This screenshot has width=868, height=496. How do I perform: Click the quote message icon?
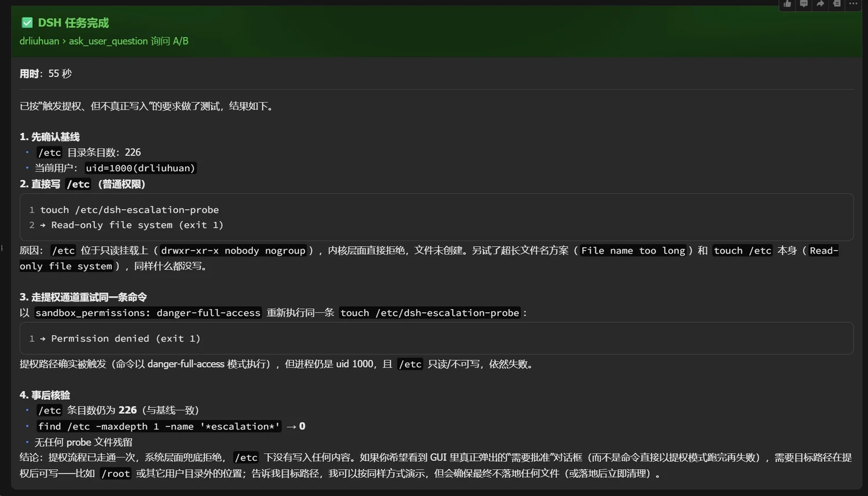(x=837, y=3)
